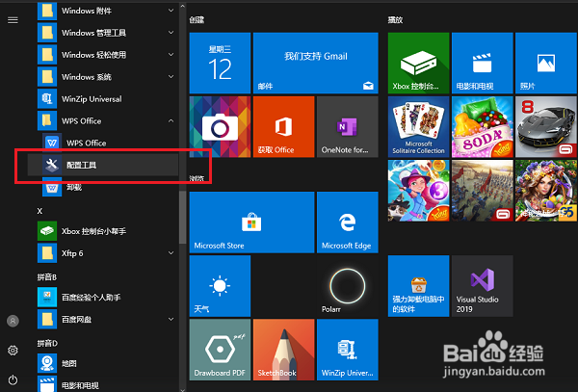The width and height of the screenshot is (578, 392).
Task: Open the 配置工具 configuration tool
Action: tap(103, 165)
